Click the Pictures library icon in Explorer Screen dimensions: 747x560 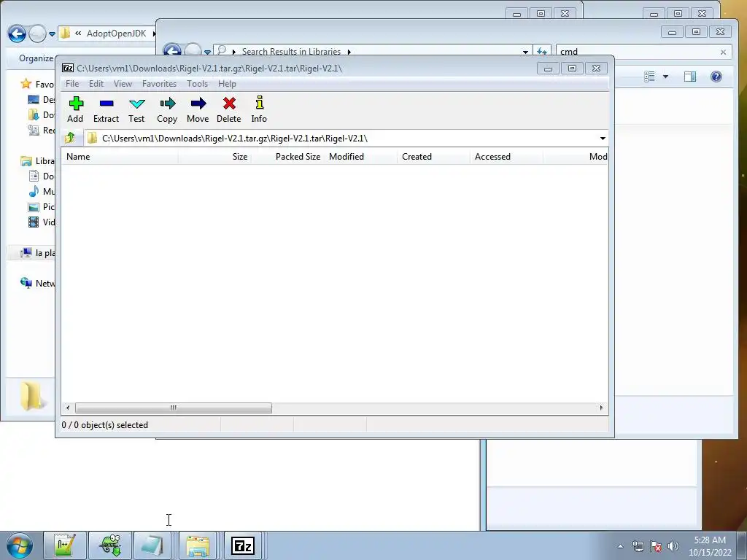34,206
